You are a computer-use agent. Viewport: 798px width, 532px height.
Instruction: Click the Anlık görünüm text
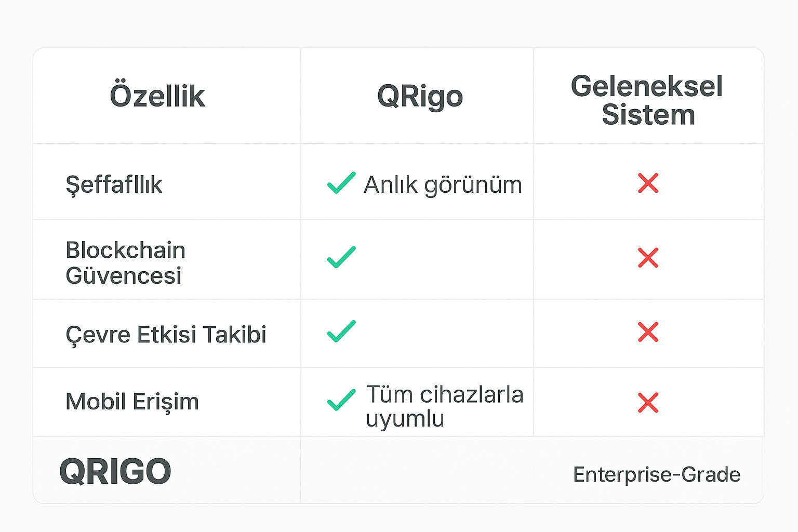pyautogui.click(x=443, y=185)
